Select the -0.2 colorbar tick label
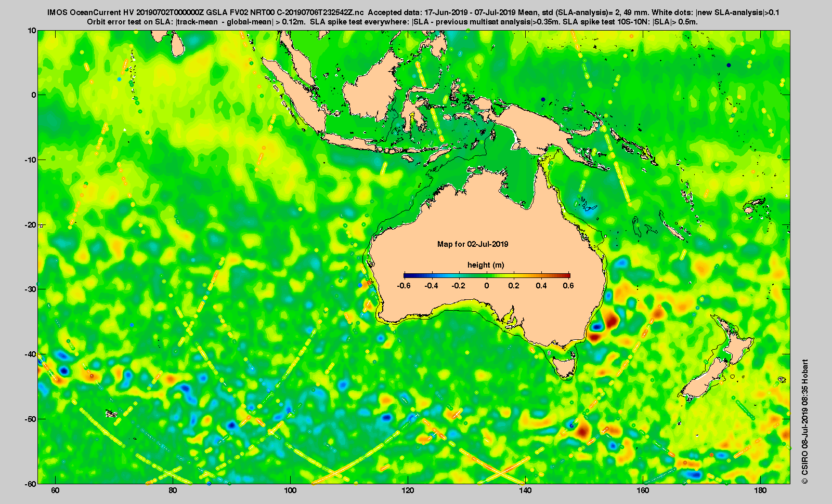Image resolution: width=832 pixels, height=504 pixels. [x=459, y=286]
